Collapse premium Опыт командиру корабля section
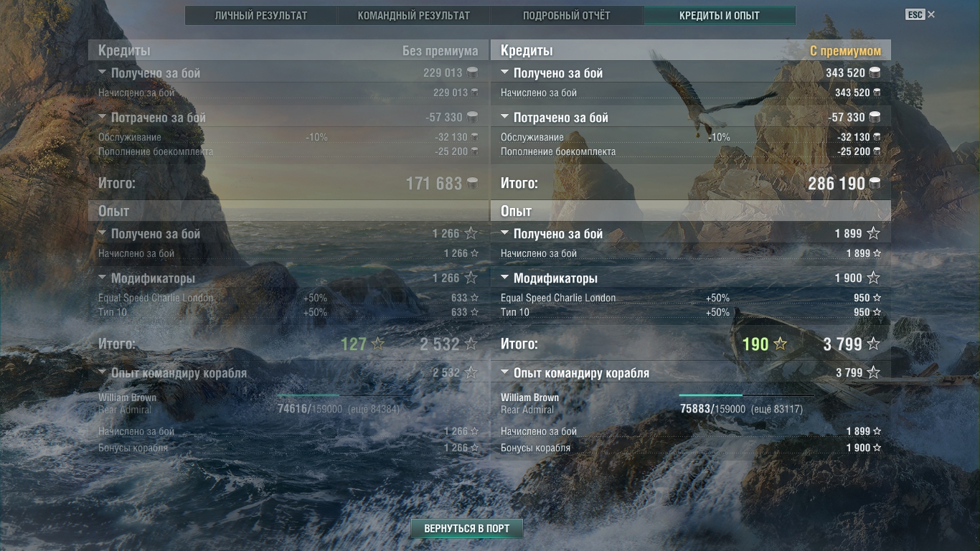This screenshot has height=551, width=980. pos(505,372)
